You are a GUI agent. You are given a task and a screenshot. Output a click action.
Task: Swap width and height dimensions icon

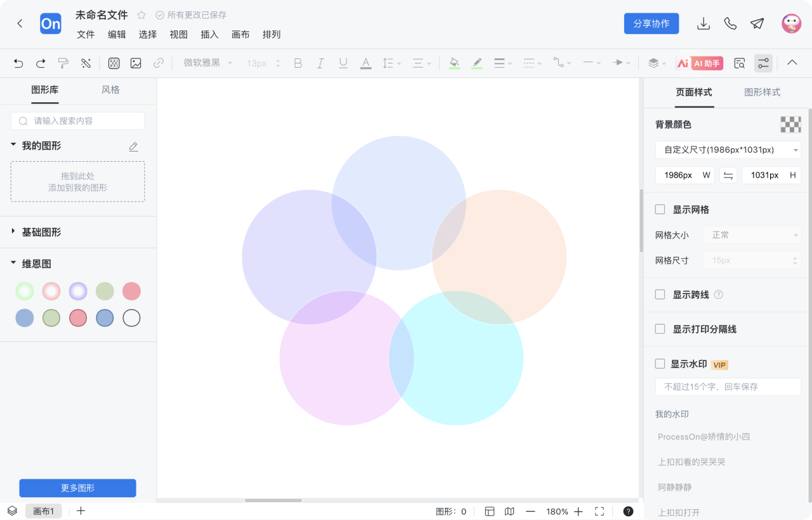click(x=728, y=175)
